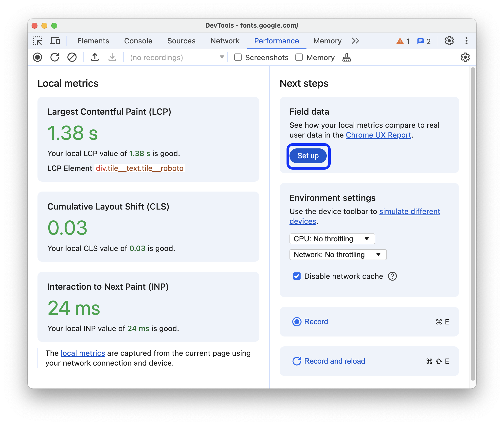
Task: Click the Set up button for field data
Action: point(308,156)
